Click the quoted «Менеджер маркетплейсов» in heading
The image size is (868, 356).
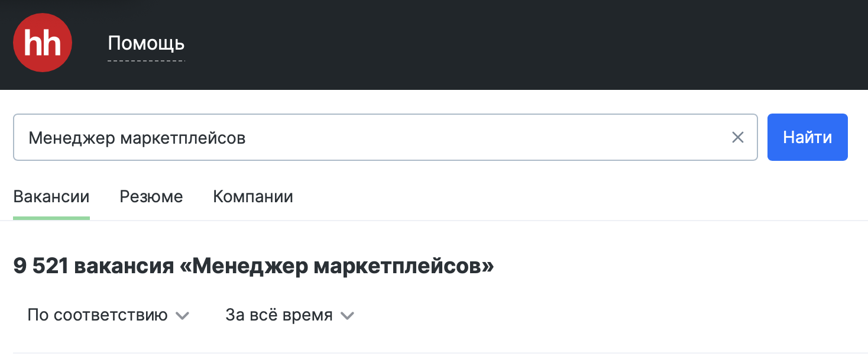tap(337, 267)
